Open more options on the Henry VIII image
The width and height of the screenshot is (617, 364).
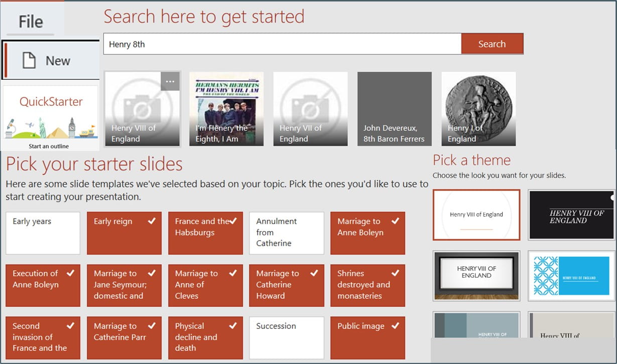170,81
